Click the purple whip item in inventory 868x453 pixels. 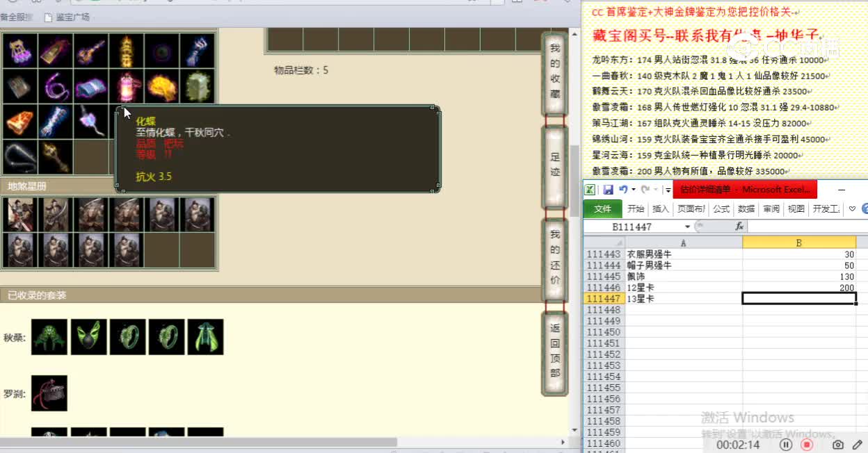[56, 86]
